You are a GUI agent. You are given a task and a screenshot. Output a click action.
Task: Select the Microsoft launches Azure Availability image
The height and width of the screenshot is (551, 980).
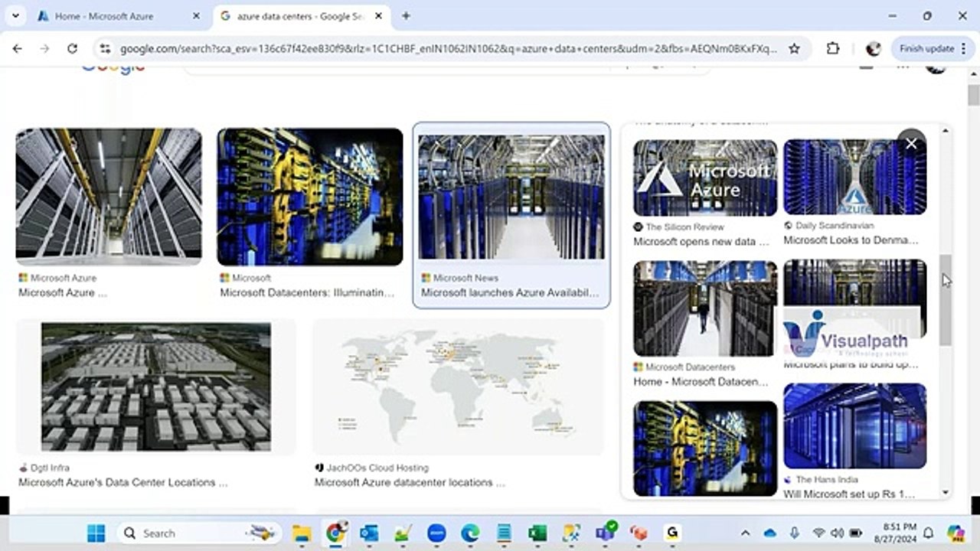pos(511,197)
